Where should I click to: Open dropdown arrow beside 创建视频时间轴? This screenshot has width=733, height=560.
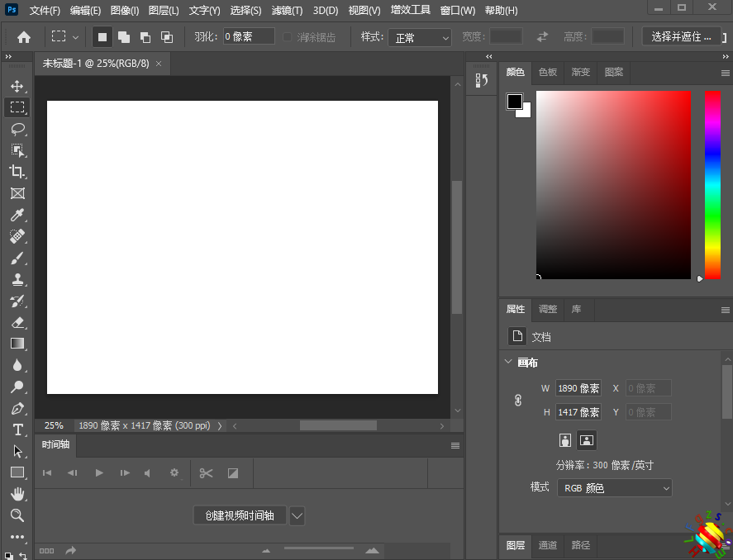(x=297, y=516)
